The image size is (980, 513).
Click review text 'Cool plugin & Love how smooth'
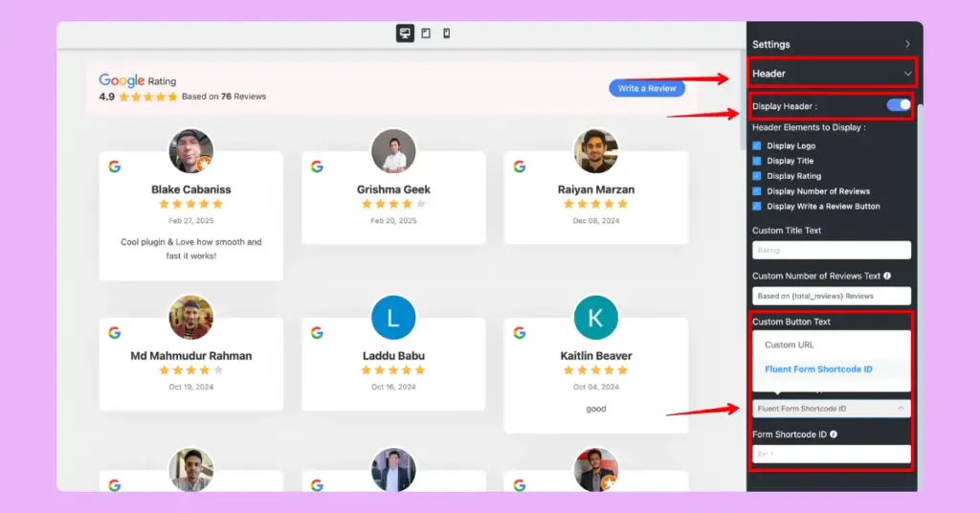pos(191,249)
